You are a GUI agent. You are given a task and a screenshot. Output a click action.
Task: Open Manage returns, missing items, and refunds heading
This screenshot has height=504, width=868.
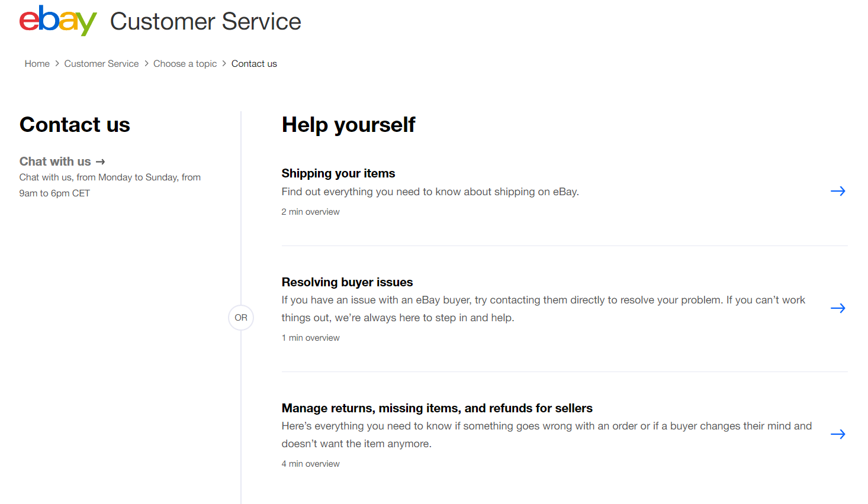(x=437, y=408)
